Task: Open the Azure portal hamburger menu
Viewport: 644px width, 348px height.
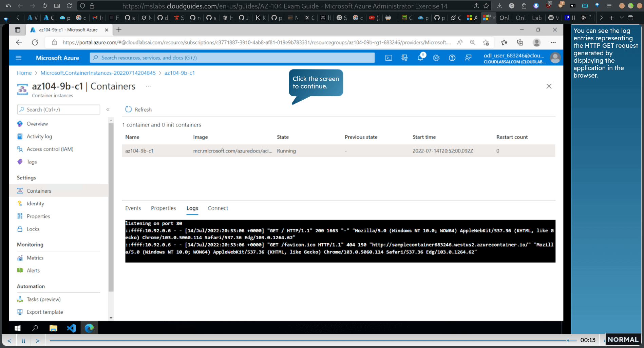Action: click(x=19, y=58)
